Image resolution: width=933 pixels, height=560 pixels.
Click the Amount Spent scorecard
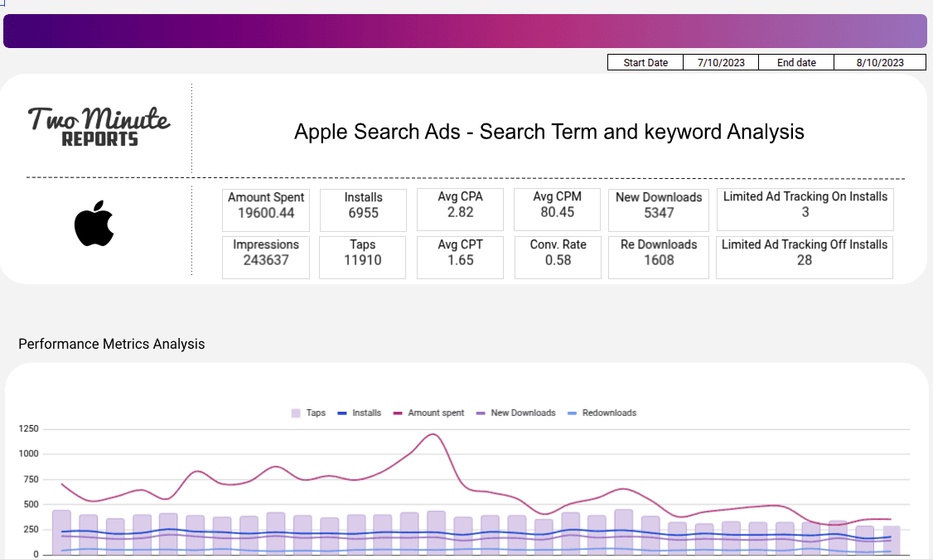click(265, 210)
